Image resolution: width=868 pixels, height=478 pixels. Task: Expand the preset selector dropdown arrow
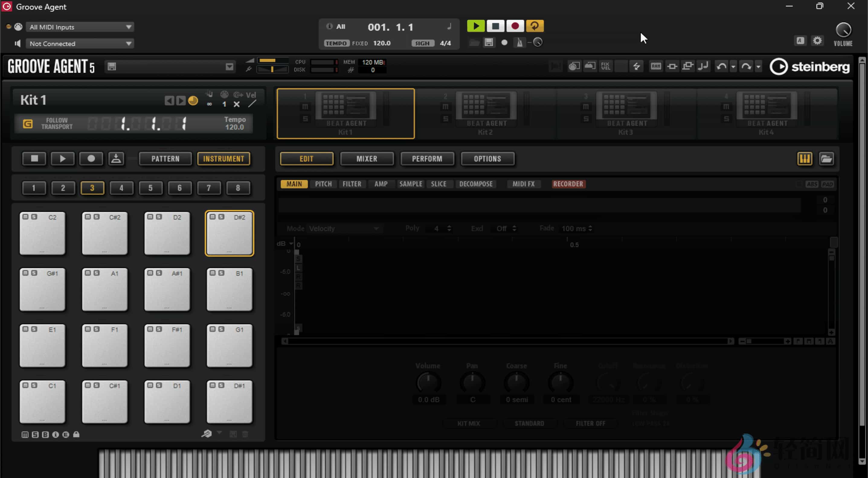click(229, 67)
